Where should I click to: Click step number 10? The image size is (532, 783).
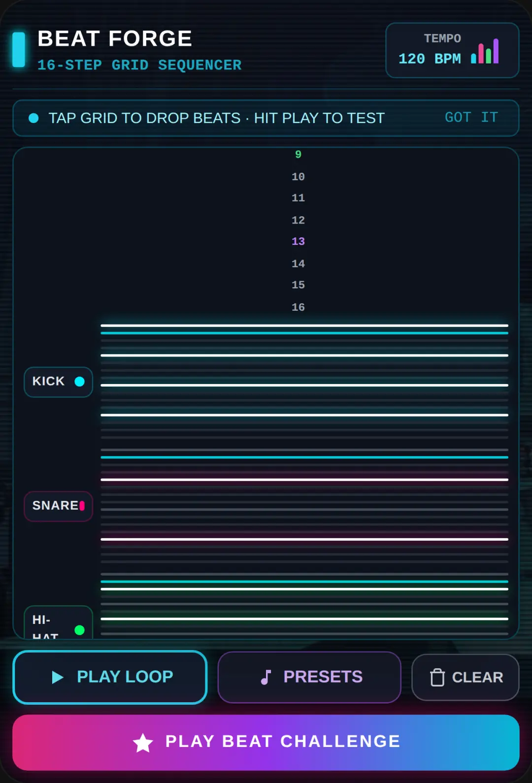coord(298,177)
